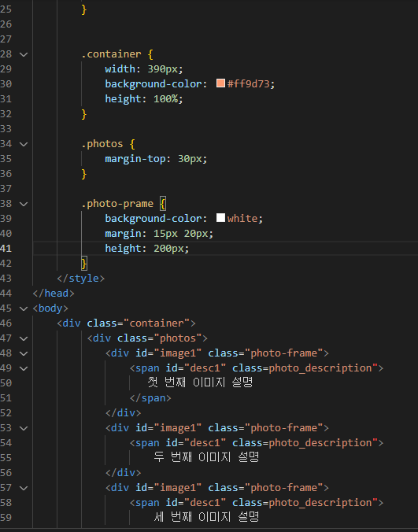Click the closing '</div>' tag on line 56

[123, 473]
